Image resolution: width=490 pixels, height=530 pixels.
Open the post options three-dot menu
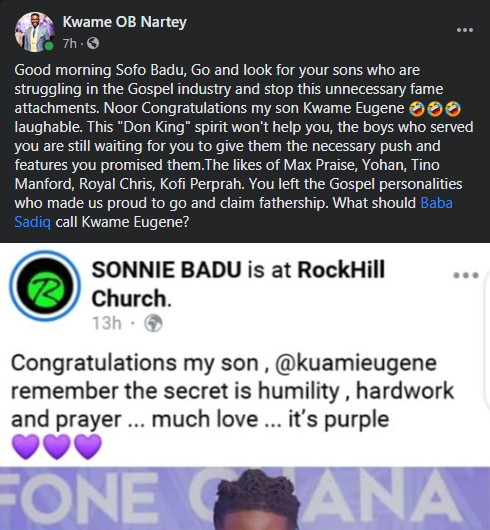click(x=465, y=30)
